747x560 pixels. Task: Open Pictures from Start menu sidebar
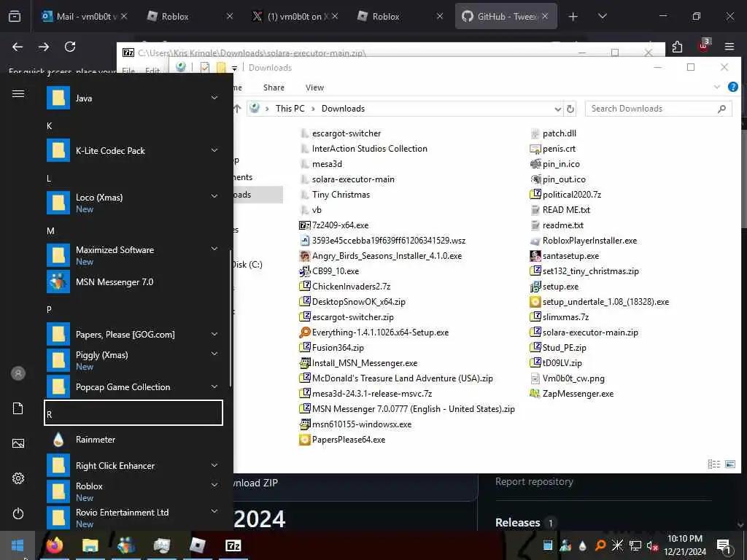pyautogui.click(x=18, y=443)
